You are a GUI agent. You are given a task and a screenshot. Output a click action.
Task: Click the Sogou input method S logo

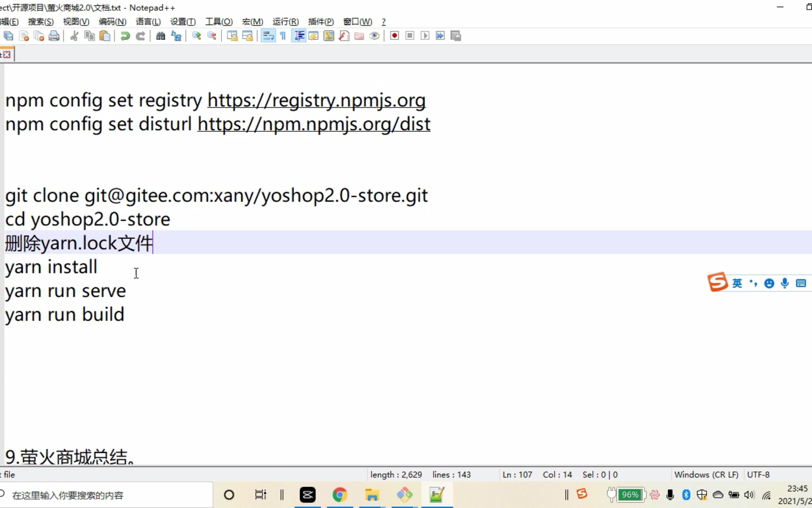point(718,282)
